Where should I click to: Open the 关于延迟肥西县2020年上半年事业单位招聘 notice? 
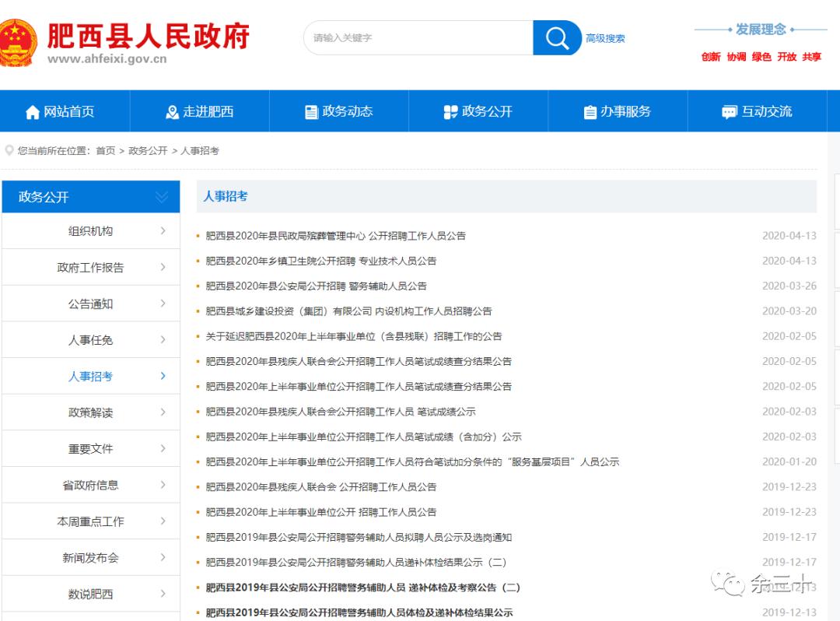tap(352, 336)
